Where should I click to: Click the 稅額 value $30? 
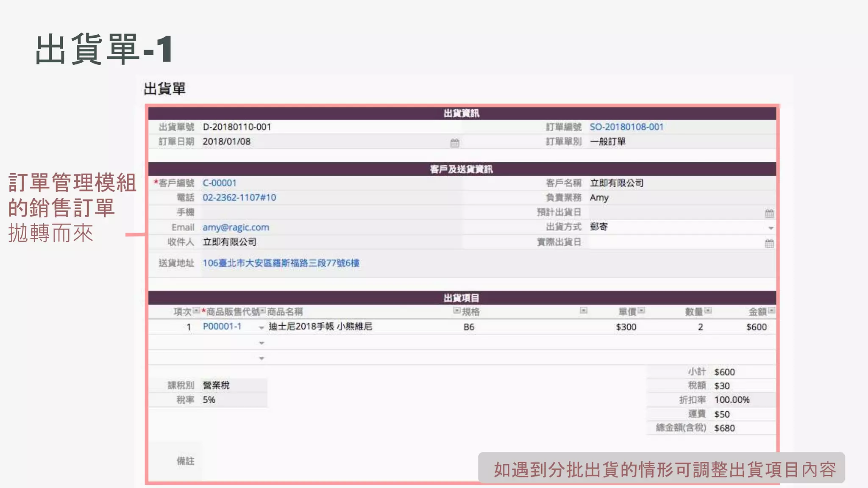click(x=722, y=386)
